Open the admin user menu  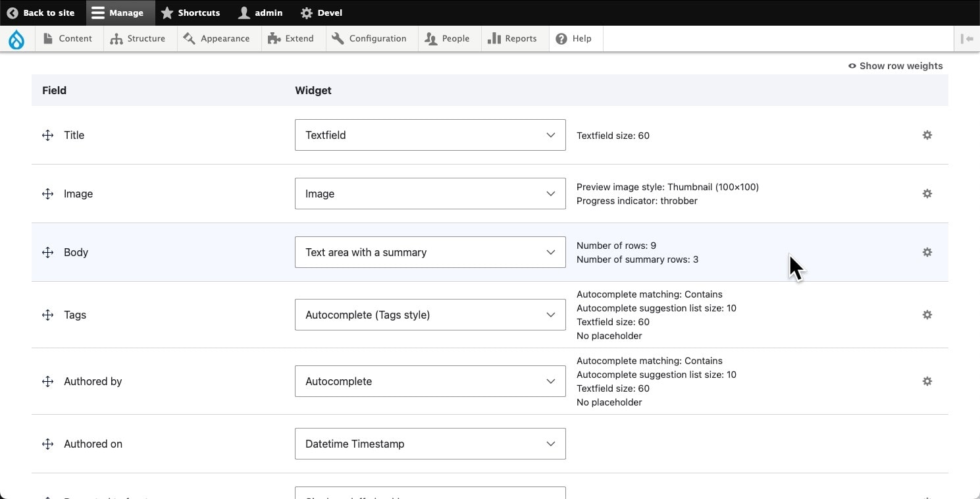tap(260, 13)
